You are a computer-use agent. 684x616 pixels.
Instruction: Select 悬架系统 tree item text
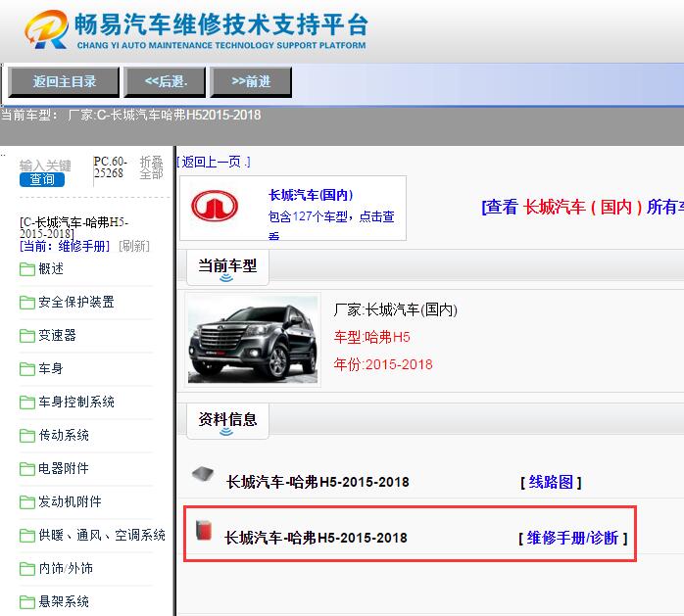point(64,601)
